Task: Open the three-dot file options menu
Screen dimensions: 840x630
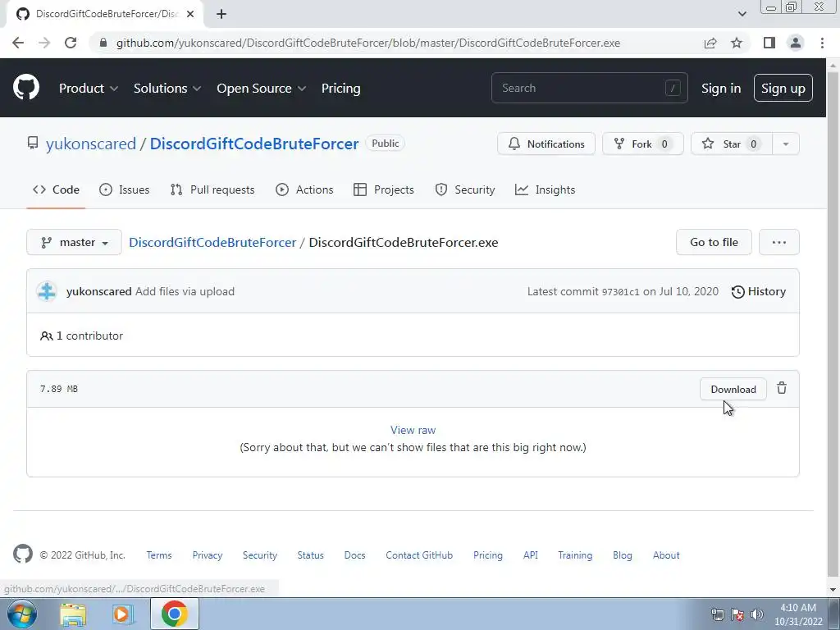Action: tap(779, 242)
